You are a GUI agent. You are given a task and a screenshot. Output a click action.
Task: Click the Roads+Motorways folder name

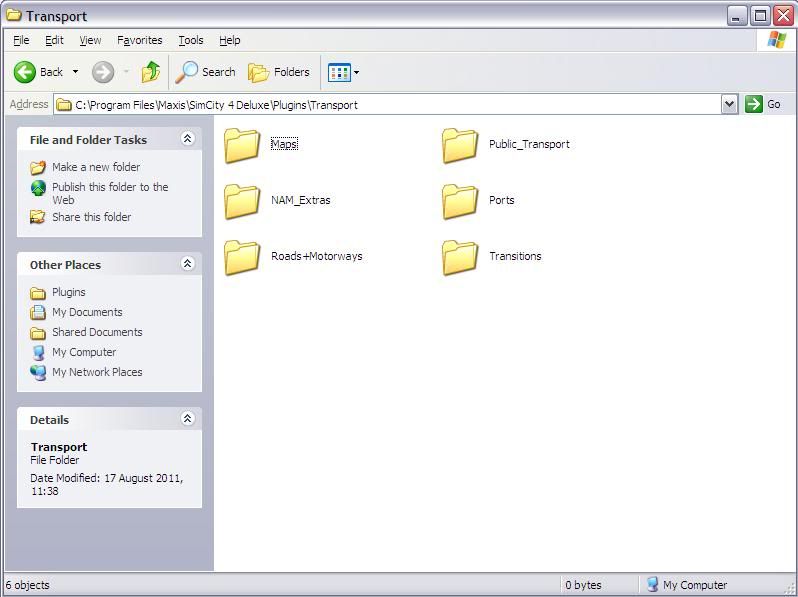click(x=317, y=256)
